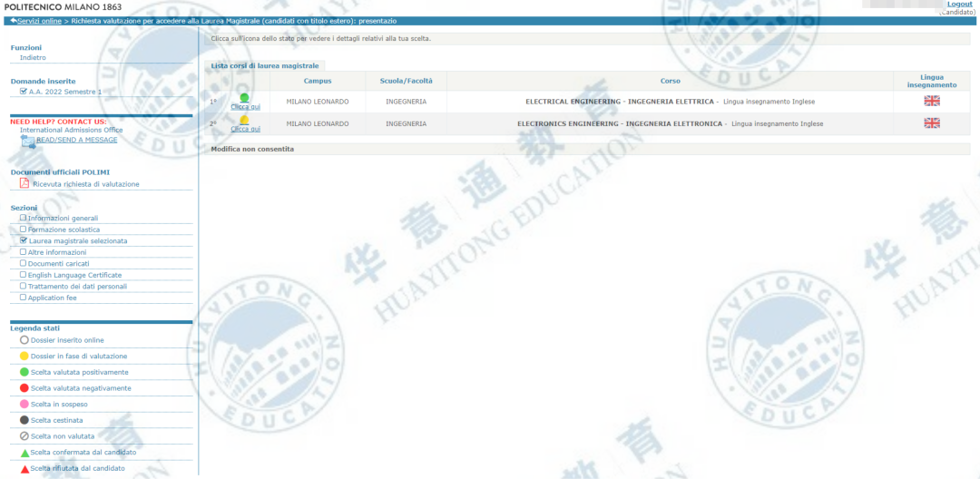Open Ricevuta richiesta di valutazione document
980x479 pixels.
point(85,184)
